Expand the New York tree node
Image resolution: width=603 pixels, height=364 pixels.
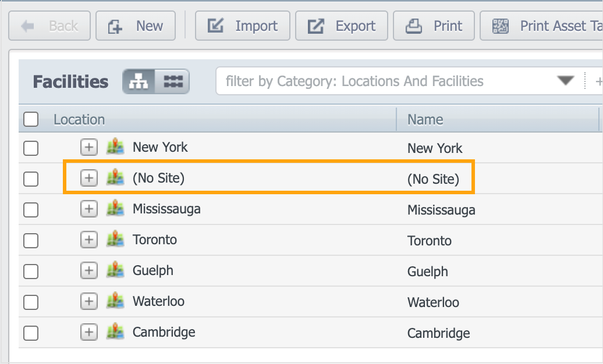point(88,148)
